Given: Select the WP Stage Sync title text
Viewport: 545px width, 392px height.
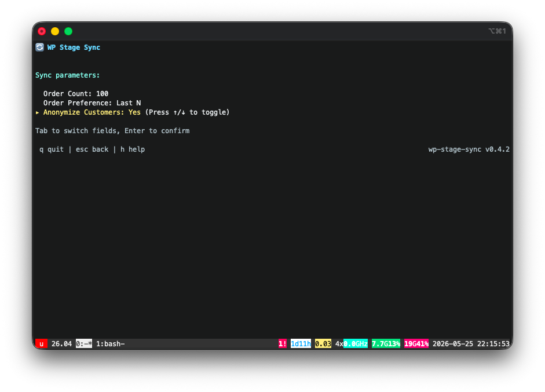Looking at the screenshot, I should [x=74, y=47].
